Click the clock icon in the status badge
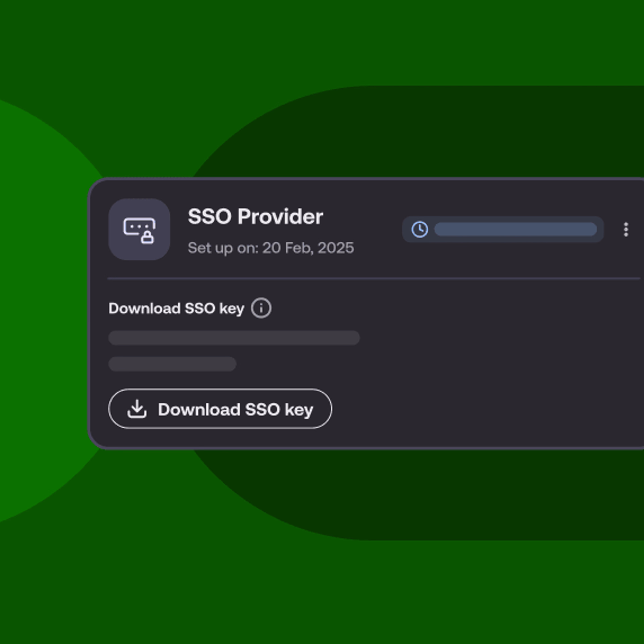644x644 pixels. [x=420, y=229]
